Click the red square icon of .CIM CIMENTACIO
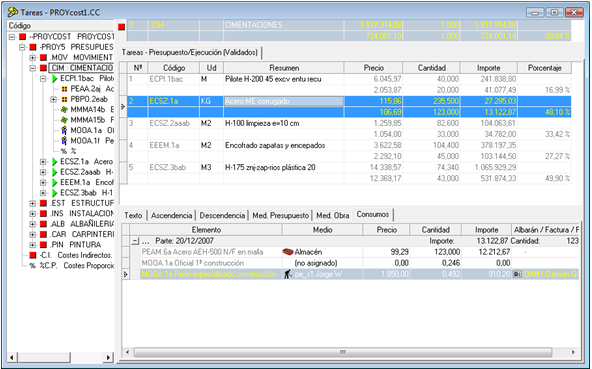The image size is (592, 369). [43, 68]
